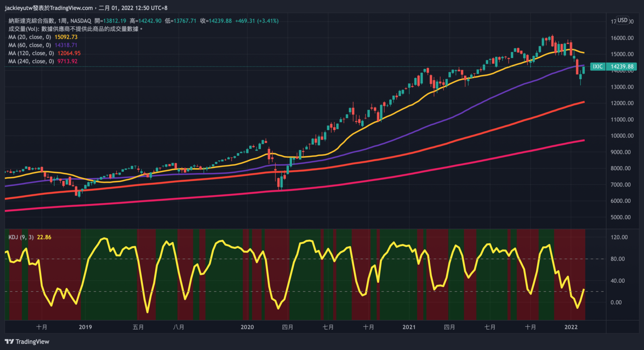Click the jackieyutw TradingView.com header link
The width and height of the screenshot is (644, 350).
(48, 8)
